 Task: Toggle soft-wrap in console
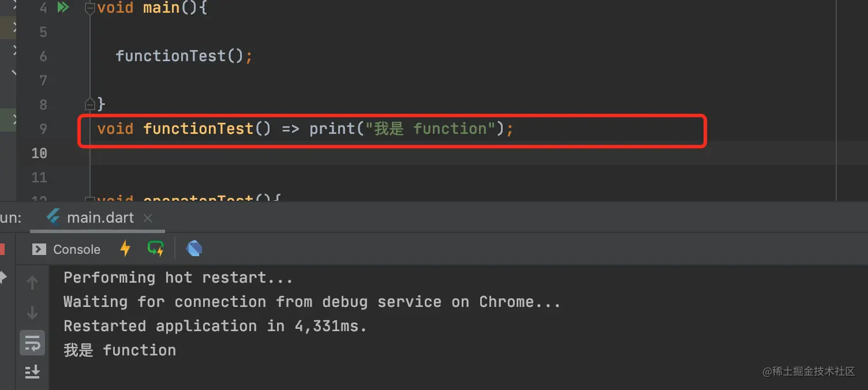32,343
